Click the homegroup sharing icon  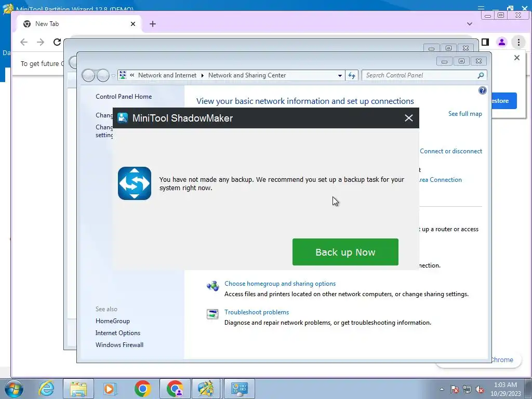(x=212, y=286)
